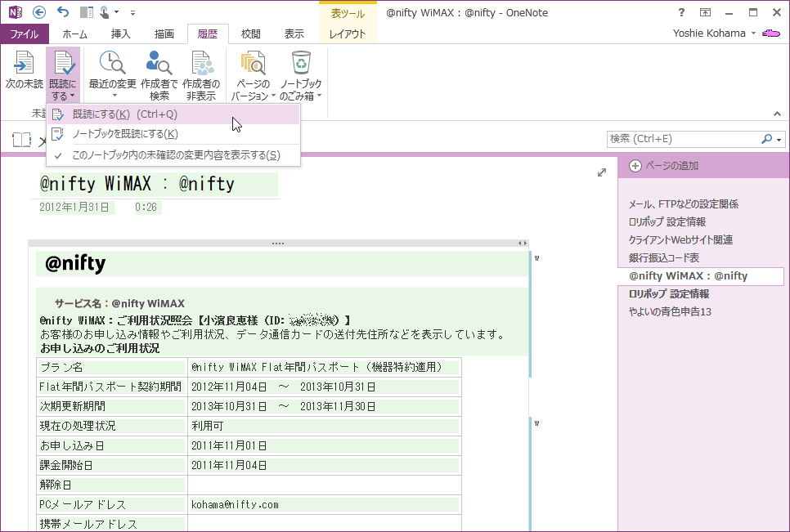The image size is (790, 532).
Task: Click ページの追加 to add a page
Action: point(664,166)
